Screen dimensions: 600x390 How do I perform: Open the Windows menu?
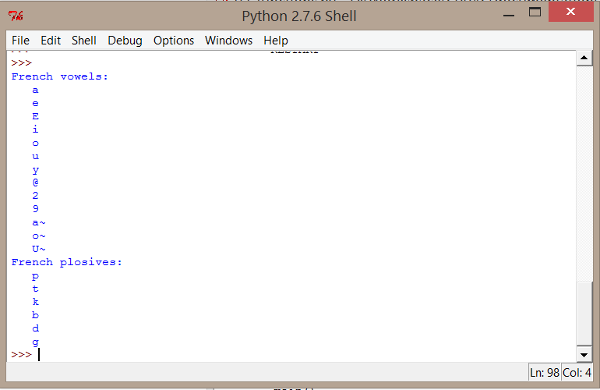click(228, 40)
